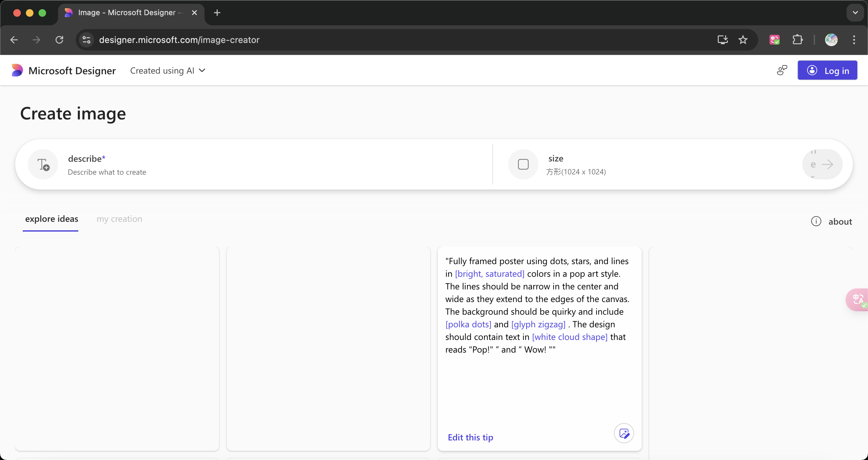
Task: Click Edit this tip link
Action: coord(470,437)
